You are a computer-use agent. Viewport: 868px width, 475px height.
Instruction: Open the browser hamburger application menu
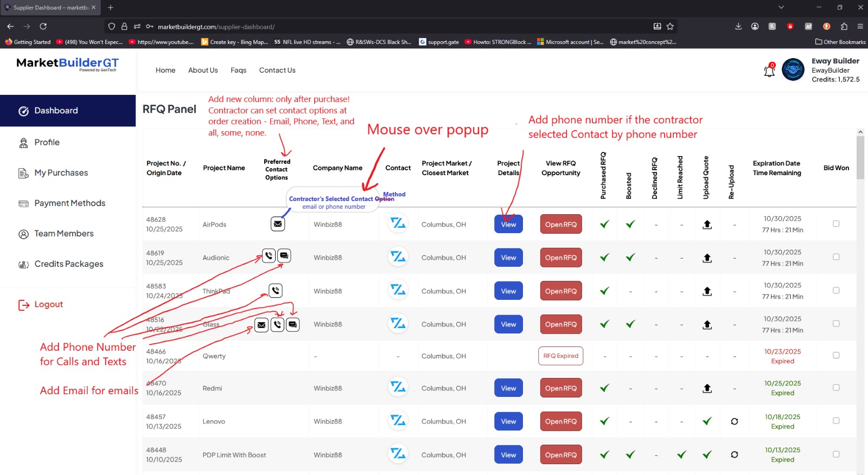tap(860, 26)
